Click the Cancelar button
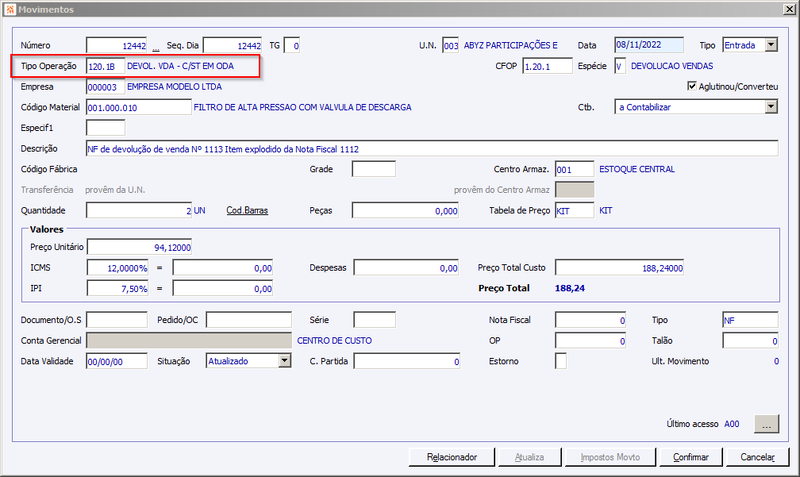The image size is (800, 477). tap(758, 457)
